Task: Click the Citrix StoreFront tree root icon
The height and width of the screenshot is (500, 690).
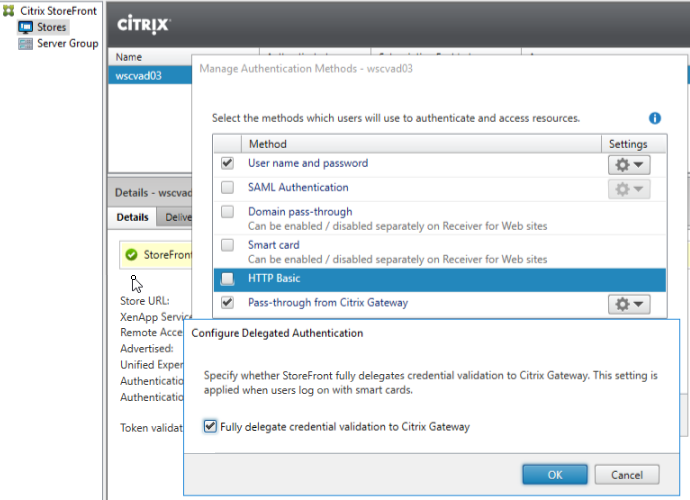Action: pyautogui.click(x=9, y=11)
